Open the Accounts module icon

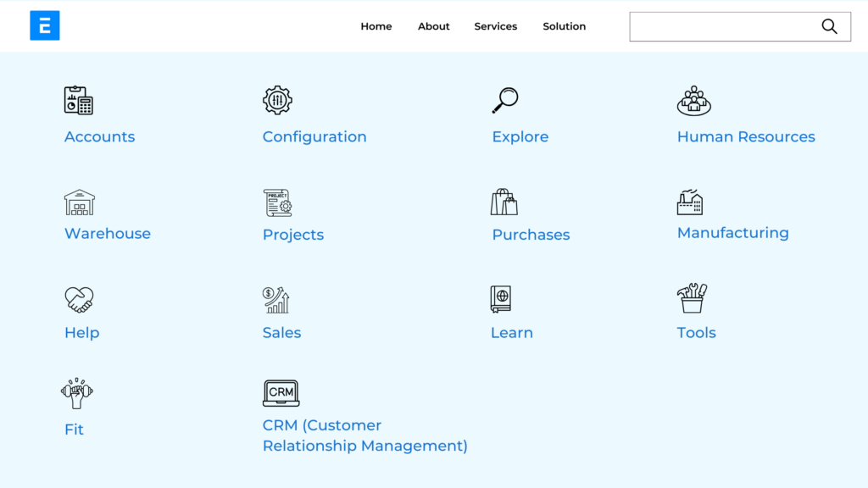tap(78, 99)
